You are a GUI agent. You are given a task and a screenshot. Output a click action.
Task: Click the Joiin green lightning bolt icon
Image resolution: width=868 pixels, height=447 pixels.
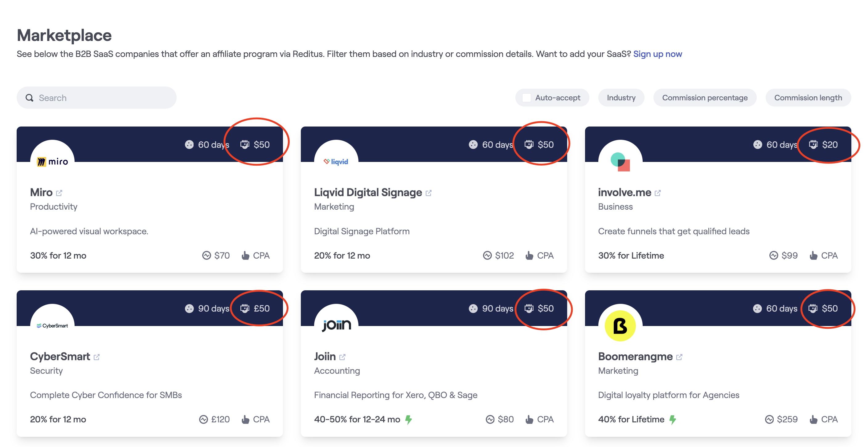pos(409,419)
